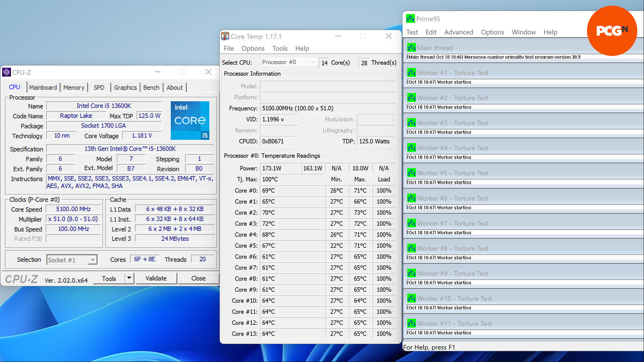The image size is (644, 362).
Task: Open the Options menu in Core Temp
Action: tap(253, 48)
